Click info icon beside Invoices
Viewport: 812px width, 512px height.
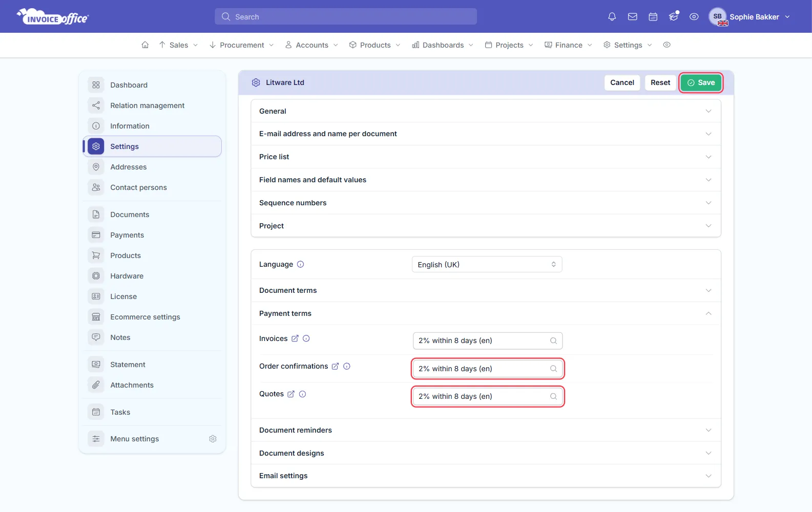pos(306,338)
